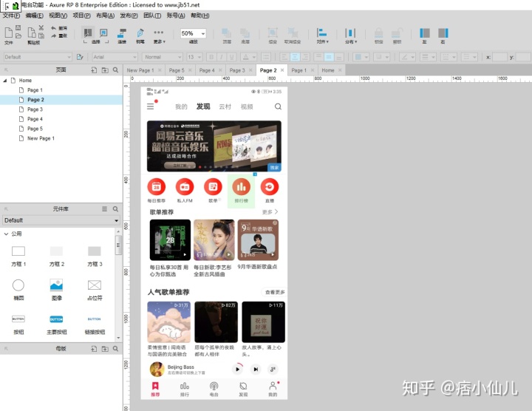The height and width of the screenshot is (411, 532).
Task: Open the Normal font weight dropdown
Action: (x=163, y=57)
